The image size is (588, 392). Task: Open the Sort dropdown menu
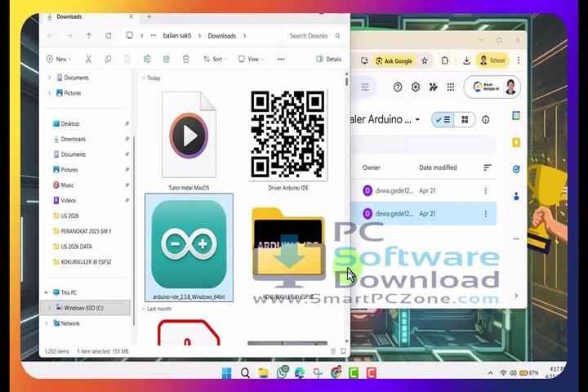[x=215, y=59]
